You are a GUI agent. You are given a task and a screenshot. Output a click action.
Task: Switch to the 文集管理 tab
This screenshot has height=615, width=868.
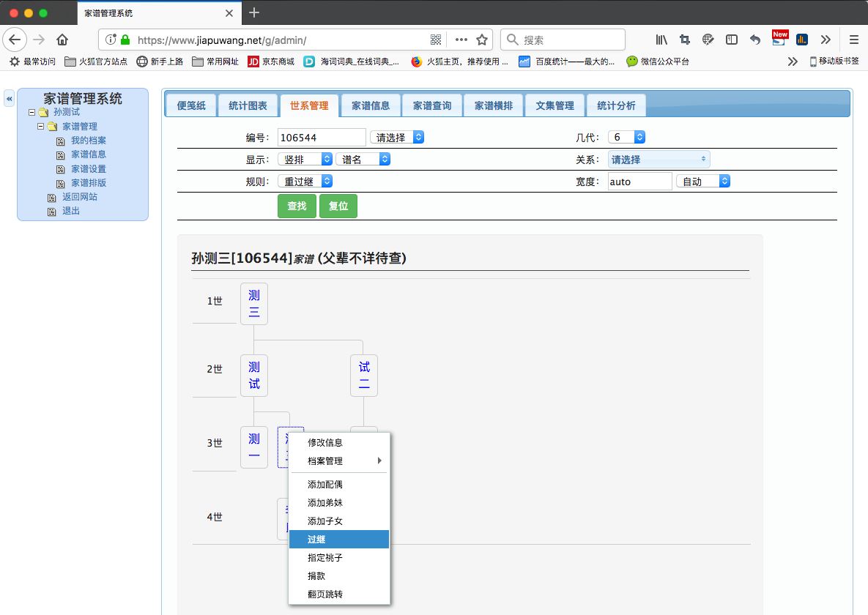[554, 105]
